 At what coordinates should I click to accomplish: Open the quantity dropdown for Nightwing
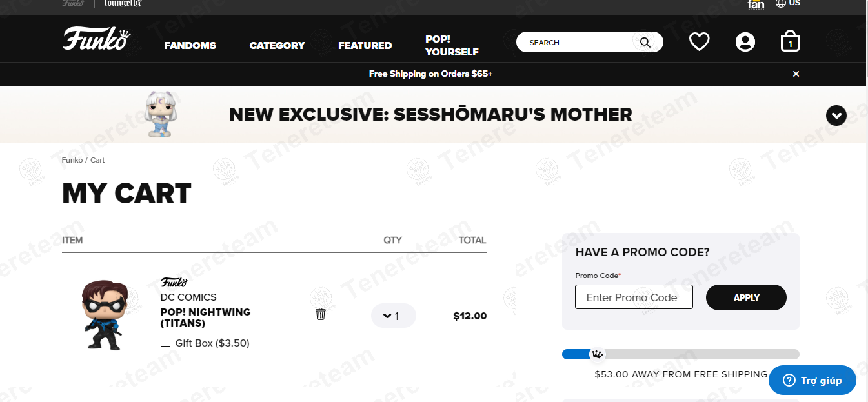pyautogui.click(x=393, y=316)
